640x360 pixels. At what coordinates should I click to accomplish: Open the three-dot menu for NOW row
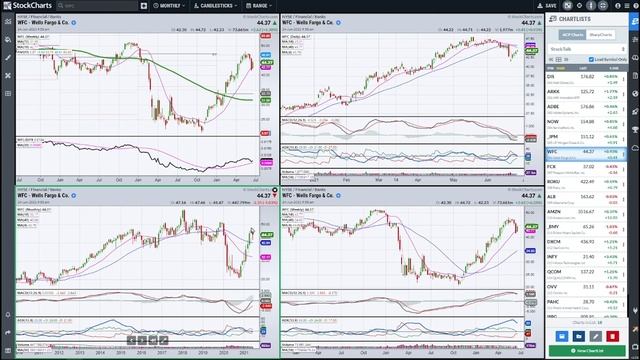click(x=624, y=124)
